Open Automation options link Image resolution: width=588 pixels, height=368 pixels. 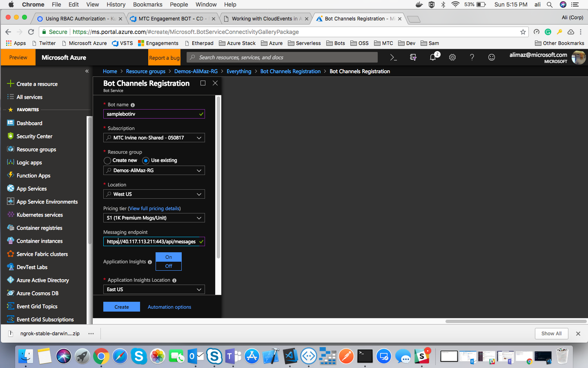169,307
